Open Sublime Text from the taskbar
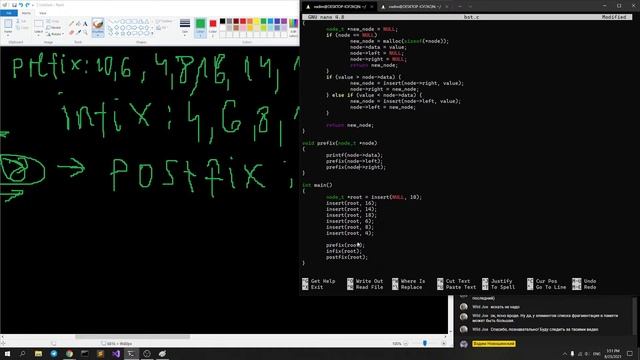 pyautogui.click(x=100, y=353)
